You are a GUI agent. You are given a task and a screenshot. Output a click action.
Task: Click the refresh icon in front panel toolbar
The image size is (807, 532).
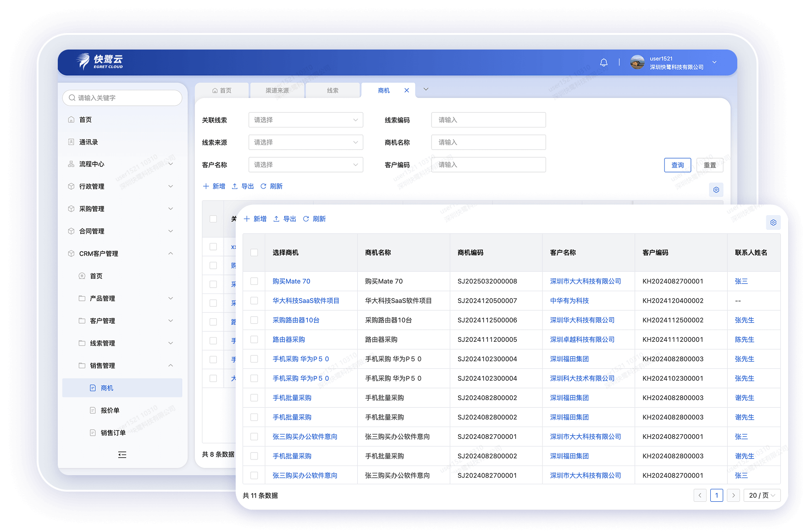[306, 219]
